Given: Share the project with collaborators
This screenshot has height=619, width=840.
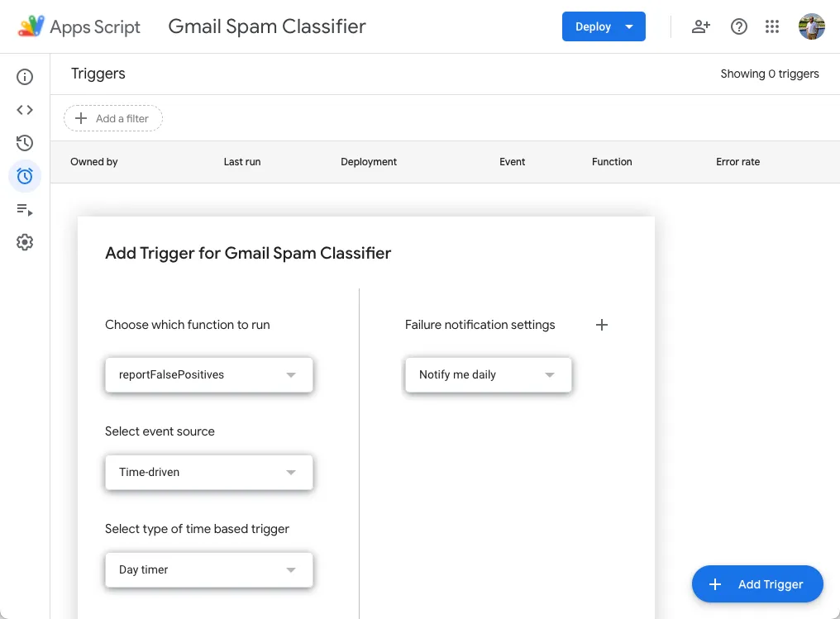Looking at the screenshot, I should pyautogui.click(x=700, y=26).
